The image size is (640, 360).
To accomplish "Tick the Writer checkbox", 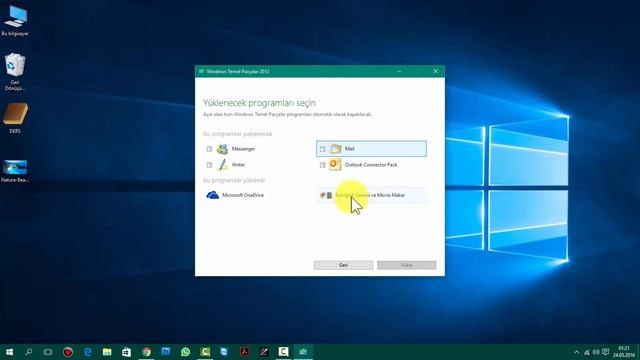I will tap(209, 165).
